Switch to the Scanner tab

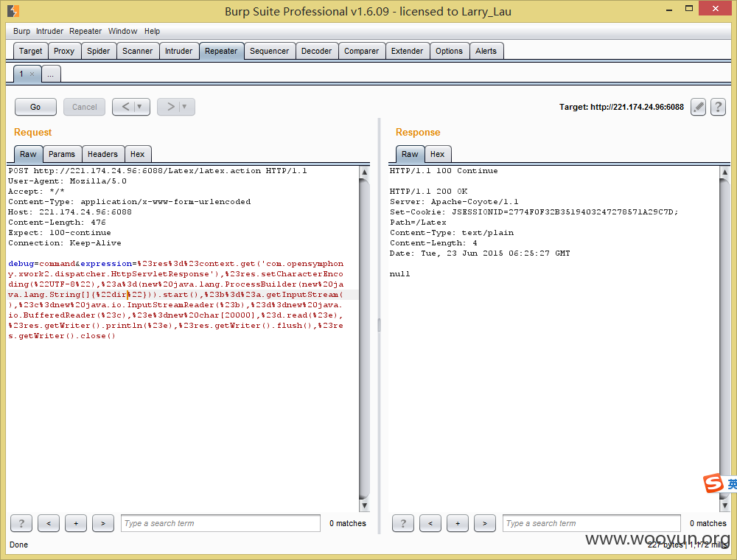[x=137, y=51]
